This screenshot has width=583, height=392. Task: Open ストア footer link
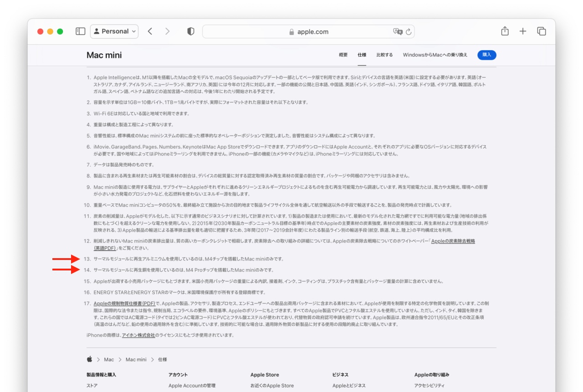[92, 386]
